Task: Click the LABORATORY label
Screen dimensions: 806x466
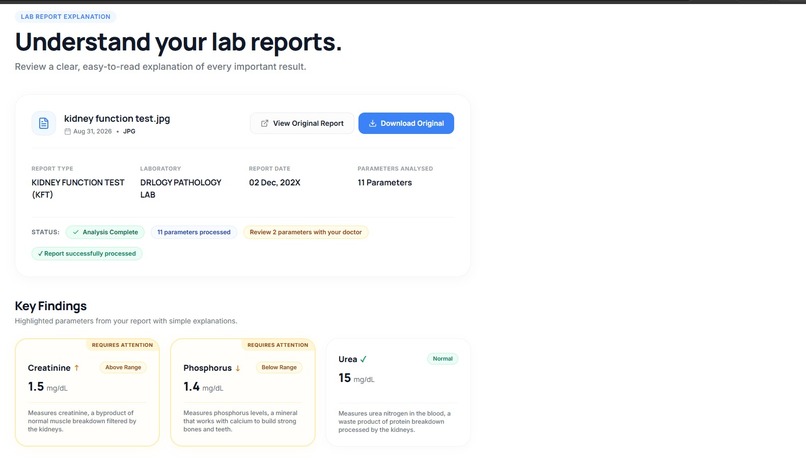Action: [x=161, y=169]
